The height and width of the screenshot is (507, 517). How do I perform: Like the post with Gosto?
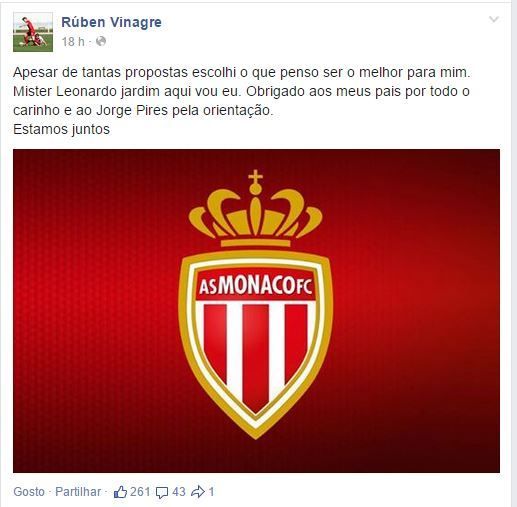click(29, 492)
